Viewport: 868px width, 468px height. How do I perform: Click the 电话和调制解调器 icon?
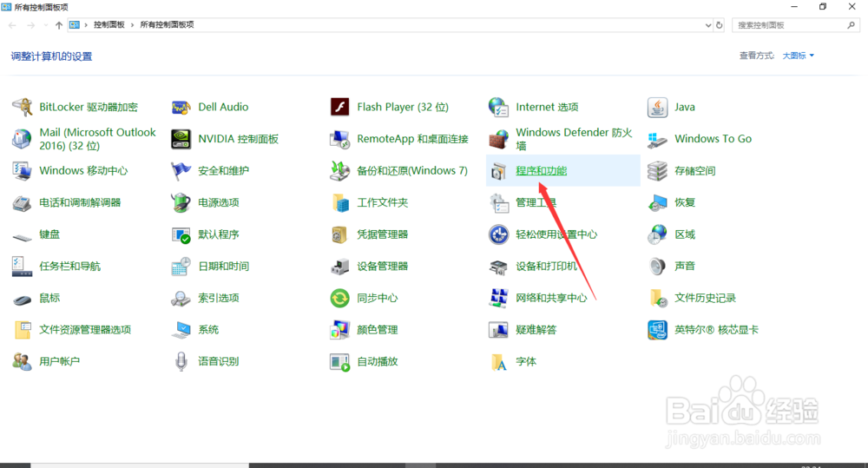23,202
